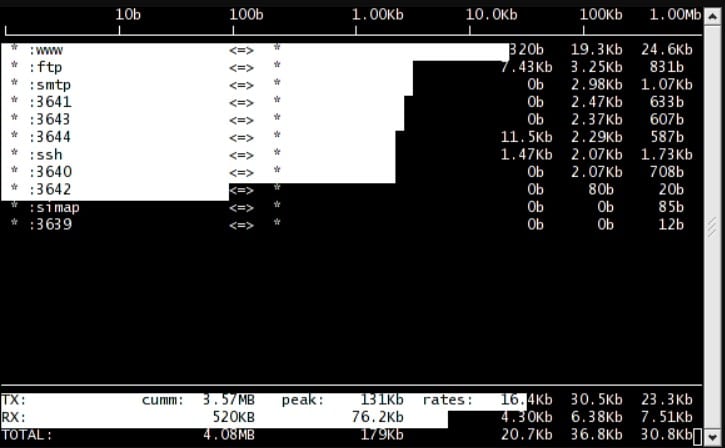Click the 76.2Kb RX peak value
This screenshot has height=448, width=725.
(378, 417)
